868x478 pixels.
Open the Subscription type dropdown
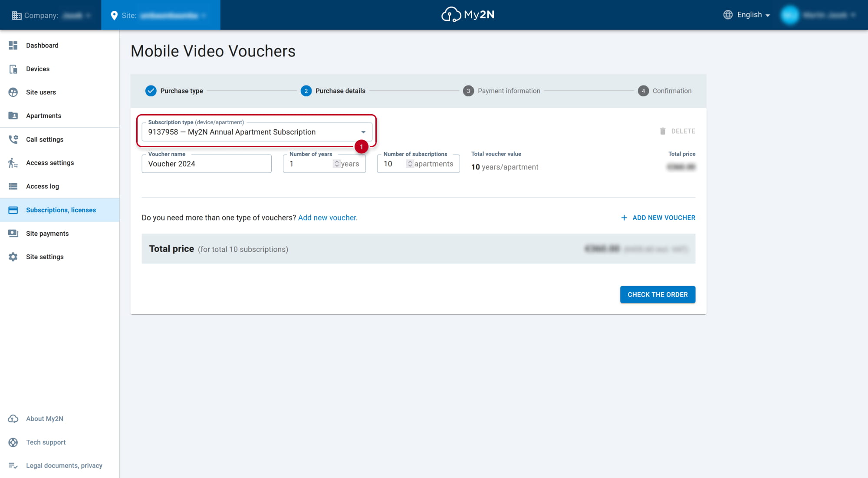pyautogui.click(x=257, y=132)
